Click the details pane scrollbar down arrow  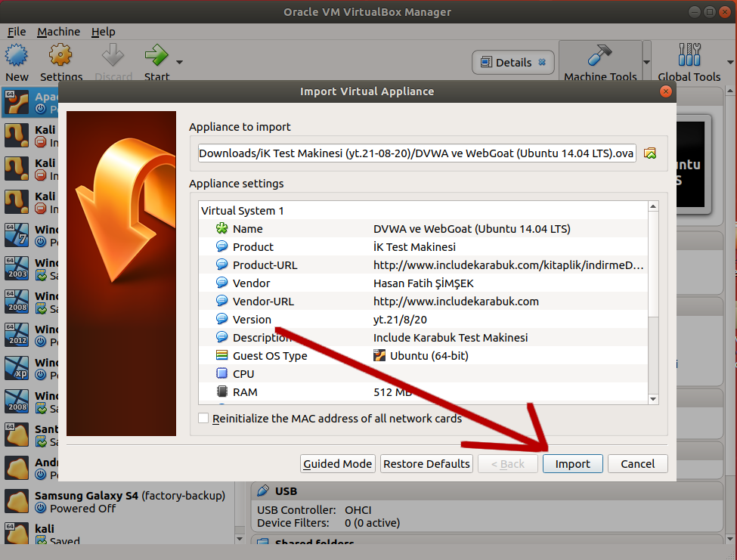[x=730, y=539]
